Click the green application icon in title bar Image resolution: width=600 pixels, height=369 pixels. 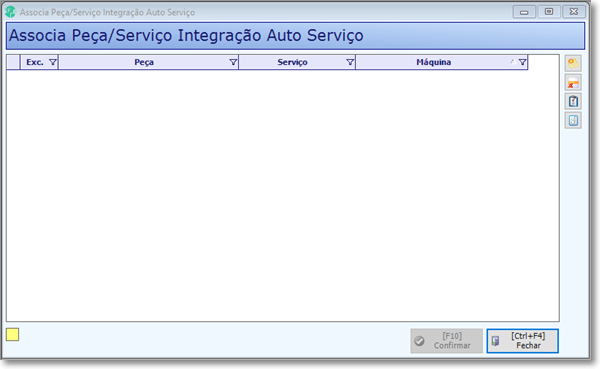(10, 12)
